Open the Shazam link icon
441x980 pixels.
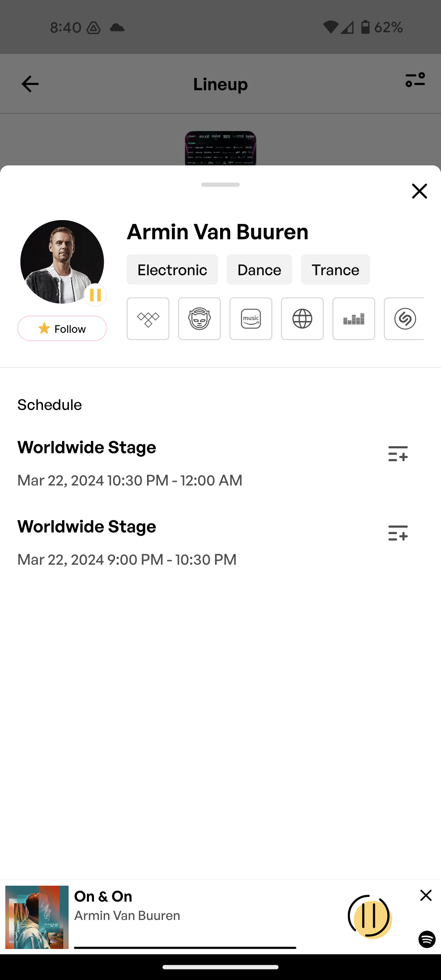tap(404, 318)
